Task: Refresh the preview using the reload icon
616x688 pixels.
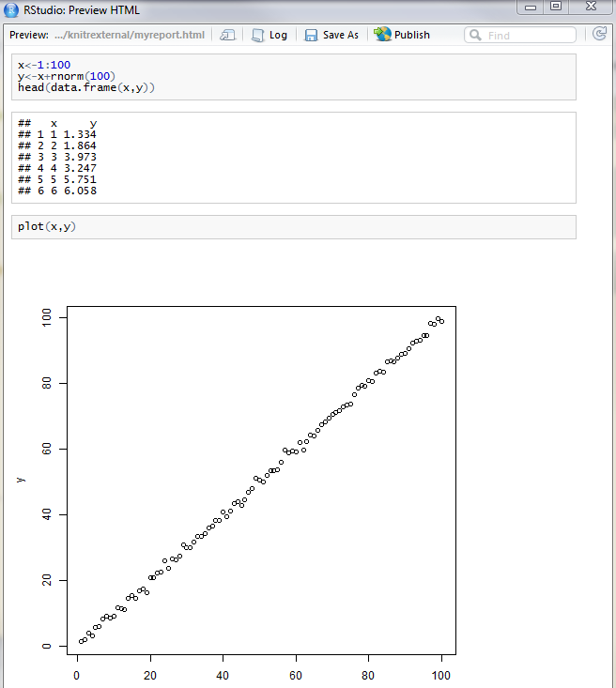Action: pos(600,34)
